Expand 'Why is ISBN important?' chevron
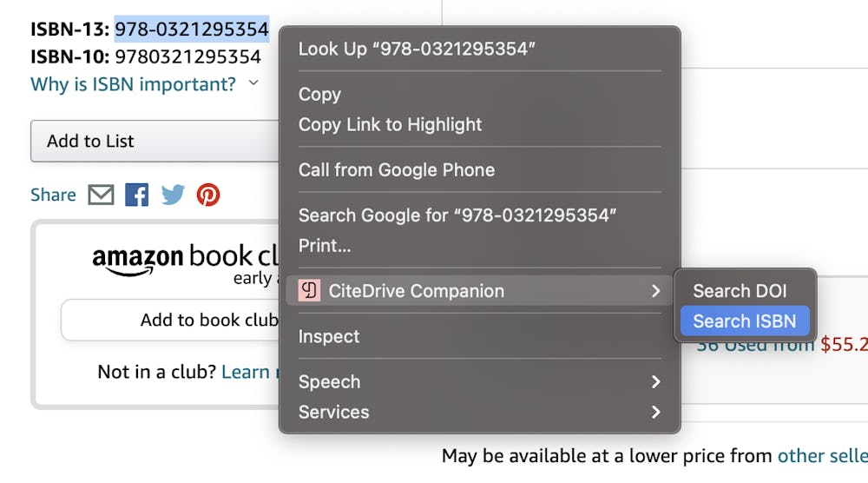Viewport: 868px width, 483px height. pyautogui.click(x=253, y=83)
